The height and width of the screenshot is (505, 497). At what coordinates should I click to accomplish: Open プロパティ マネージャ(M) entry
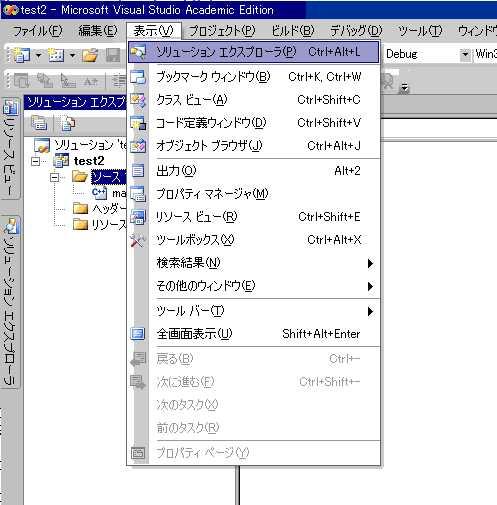point(254,194)
